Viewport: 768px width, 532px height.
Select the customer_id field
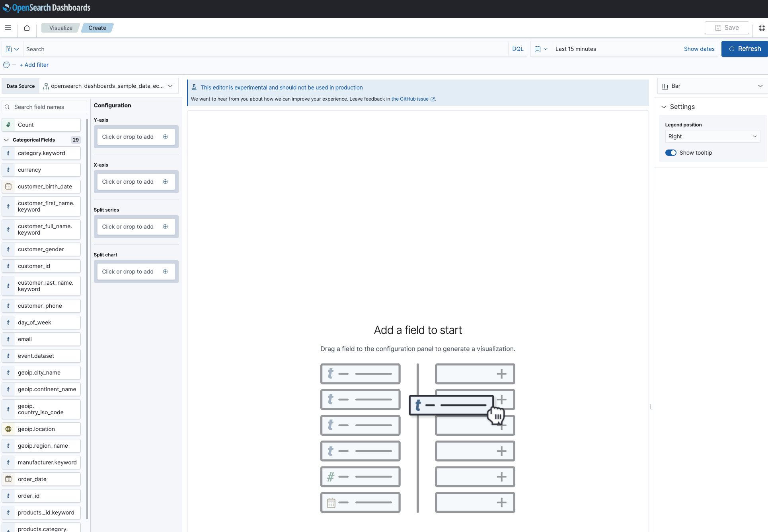pyautogui.click(x=41, y=266)
